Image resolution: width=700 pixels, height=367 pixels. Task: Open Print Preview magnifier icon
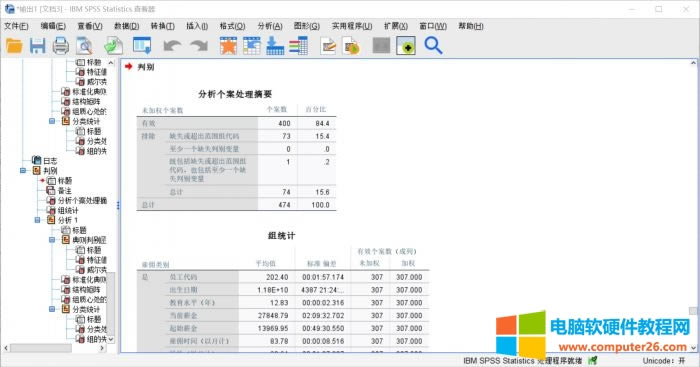point(84,46)
